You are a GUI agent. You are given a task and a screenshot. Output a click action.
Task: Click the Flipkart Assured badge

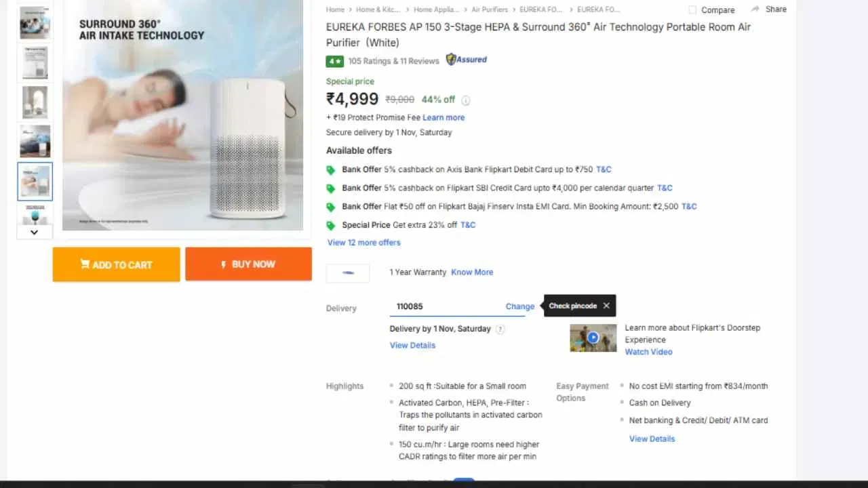pyautogui.click(x=466, y=60)
